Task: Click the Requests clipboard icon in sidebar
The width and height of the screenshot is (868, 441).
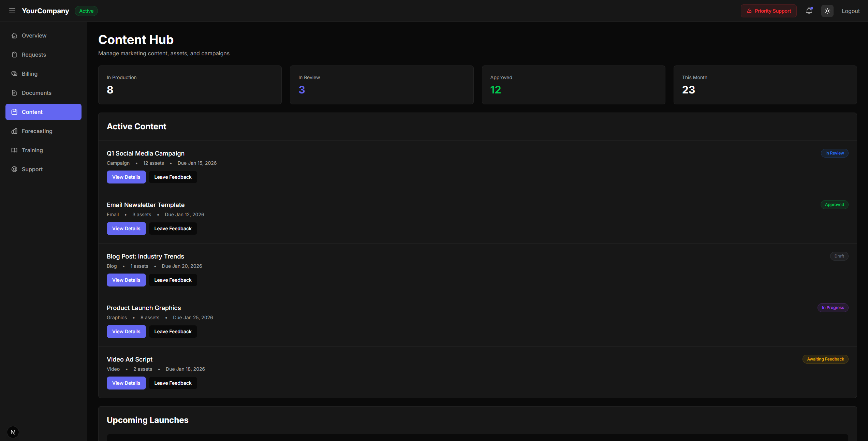Action: [14, 55]
